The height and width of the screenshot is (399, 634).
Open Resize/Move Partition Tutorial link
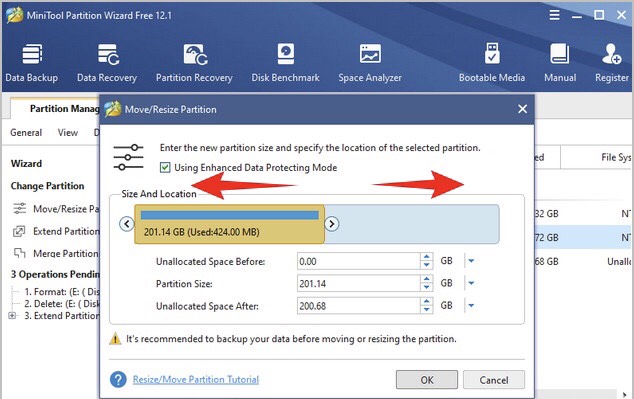click(196, 380)
